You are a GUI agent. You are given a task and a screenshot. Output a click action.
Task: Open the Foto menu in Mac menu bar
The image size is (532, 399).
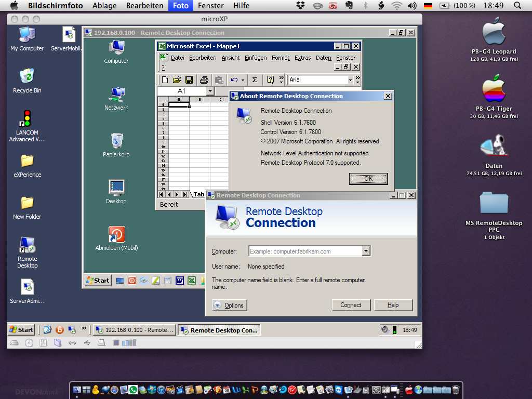coord(180,5)
